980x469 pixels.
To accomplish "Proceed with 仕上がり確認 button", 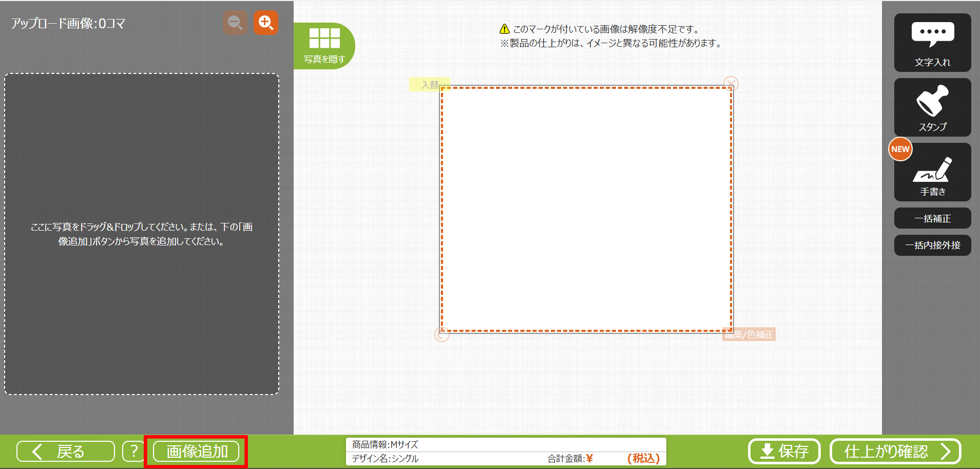I will [x=895, y=452].
